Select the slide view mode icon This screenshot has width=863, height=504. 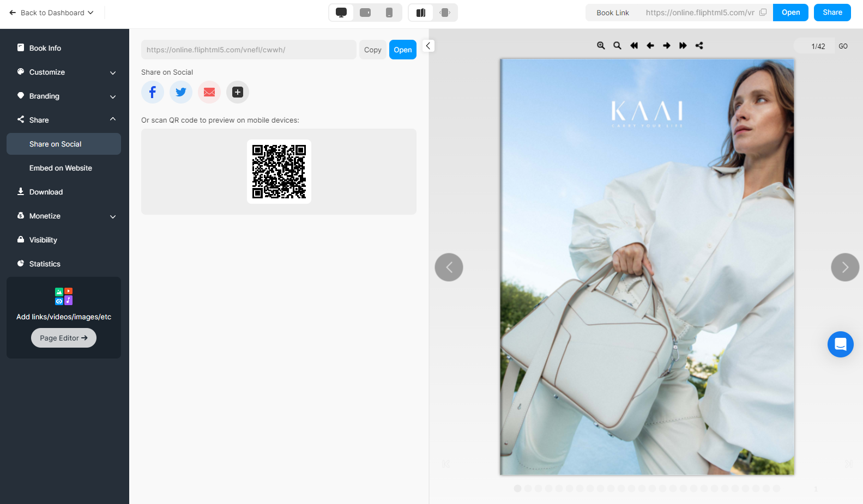445,13
